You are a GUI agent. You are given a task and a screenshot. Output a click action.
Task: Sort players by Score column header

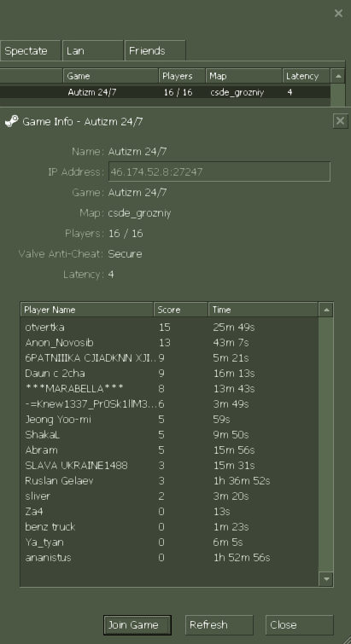coord(181,310)
